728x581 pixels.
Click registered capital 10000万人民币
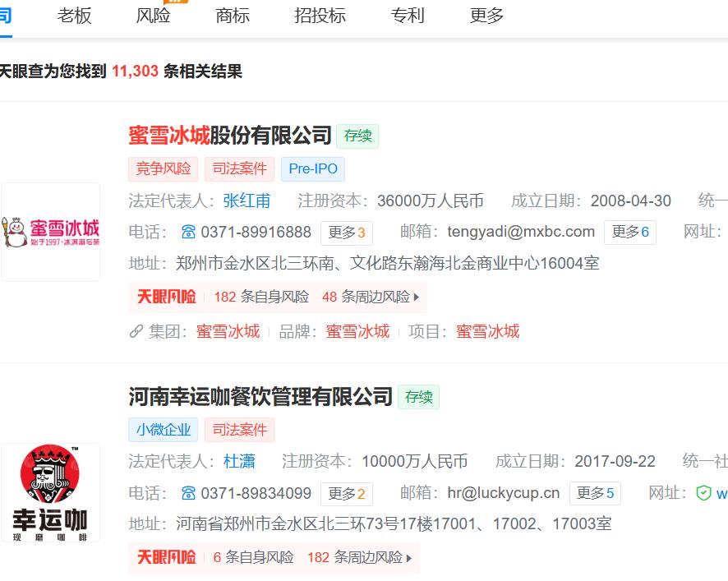[415, 462]
